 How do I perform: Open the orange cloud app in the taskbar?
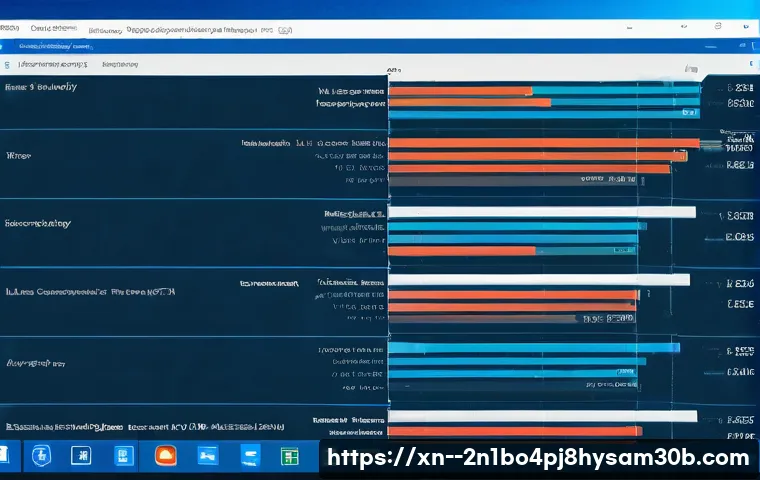[x=165, y=456]
